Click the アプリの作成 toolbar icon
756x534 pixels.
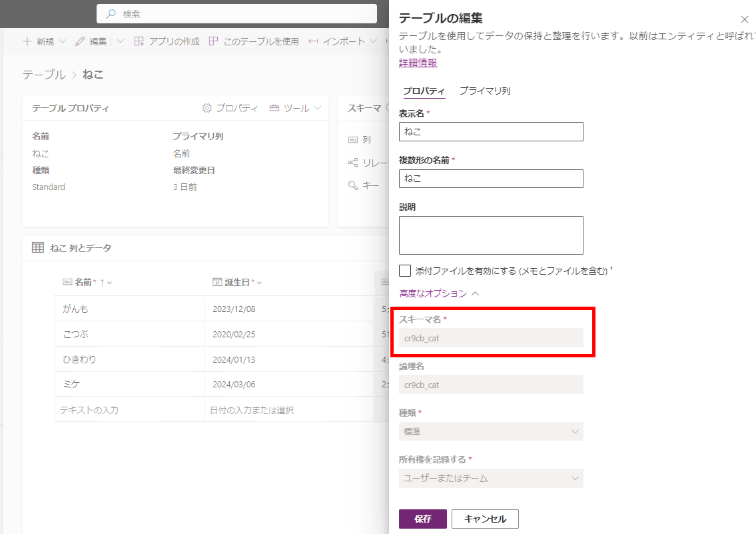(x=139, y=41)
